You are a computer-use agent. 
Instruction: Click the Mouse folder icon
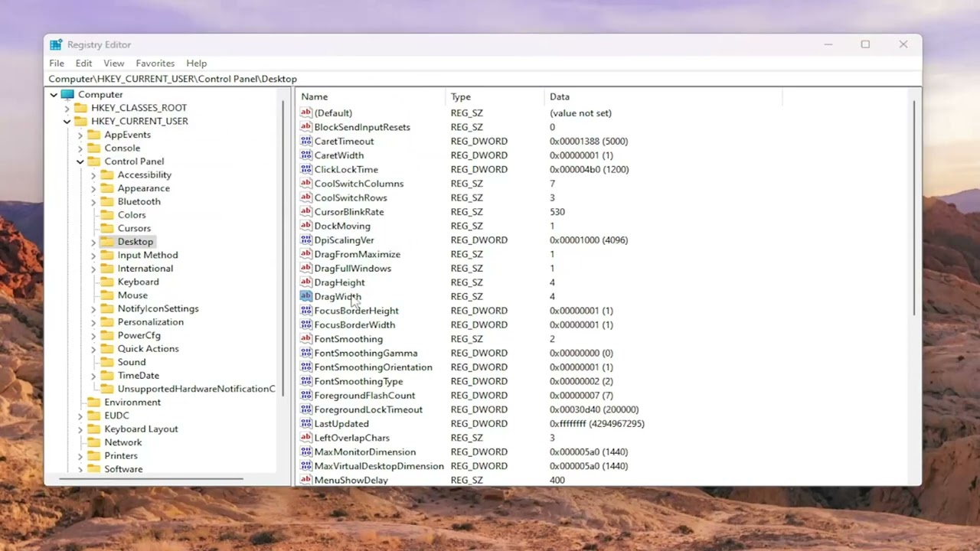[x=107, y=295]
